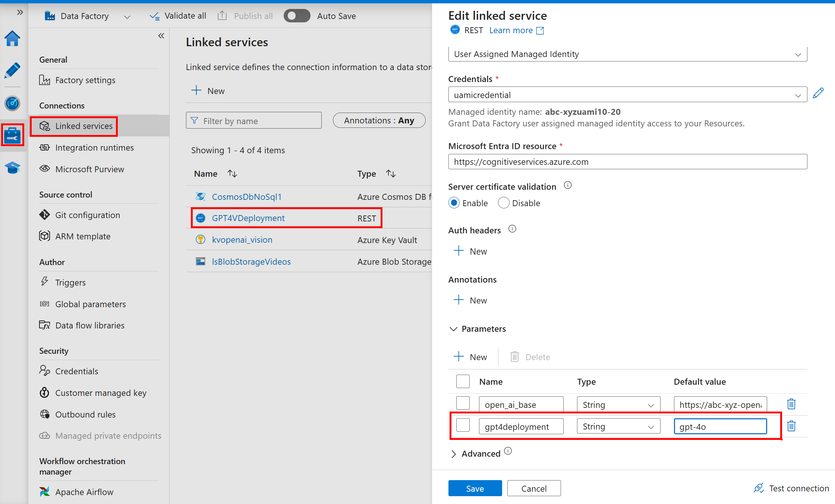Click the CosmosDbNoSql1 service icon
This screenshot has height=504, width=835.
[x=201, y=196]
